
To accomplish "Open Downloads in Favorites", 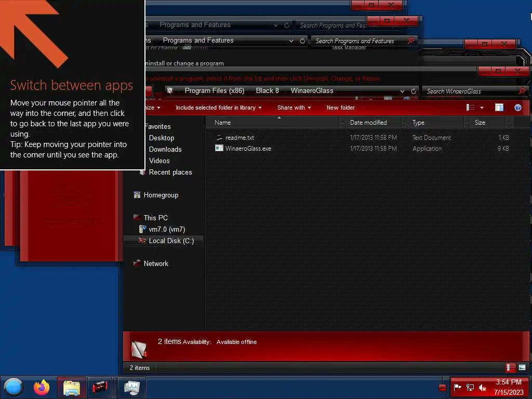I will pos(165,149).
